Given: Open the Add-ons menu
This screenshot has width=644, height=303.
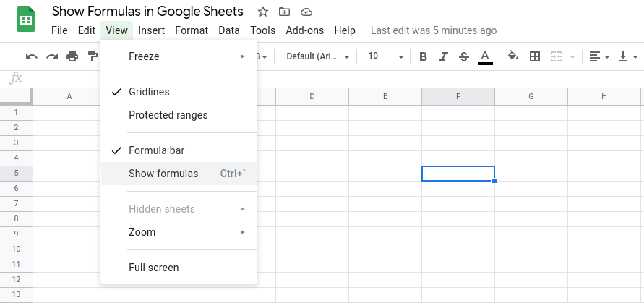Looking at the screenshot, I should coord(305,30).
